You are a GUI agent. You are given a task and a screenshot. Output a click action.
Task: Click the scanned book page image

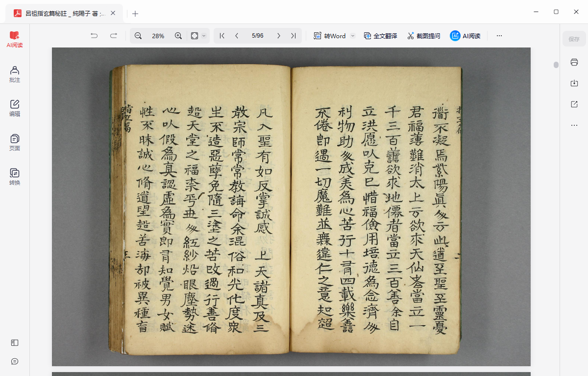(x=291, y=207)
